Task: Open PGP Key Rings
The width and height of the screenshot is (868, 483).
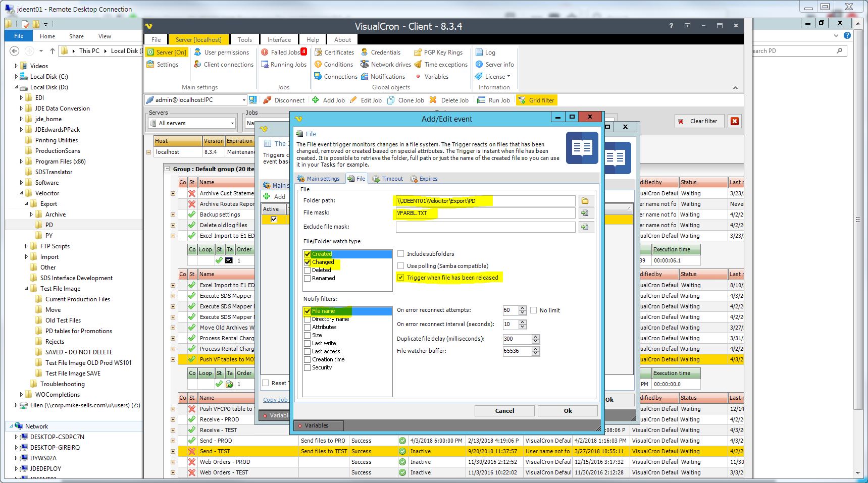Action: tap(438, 52)
